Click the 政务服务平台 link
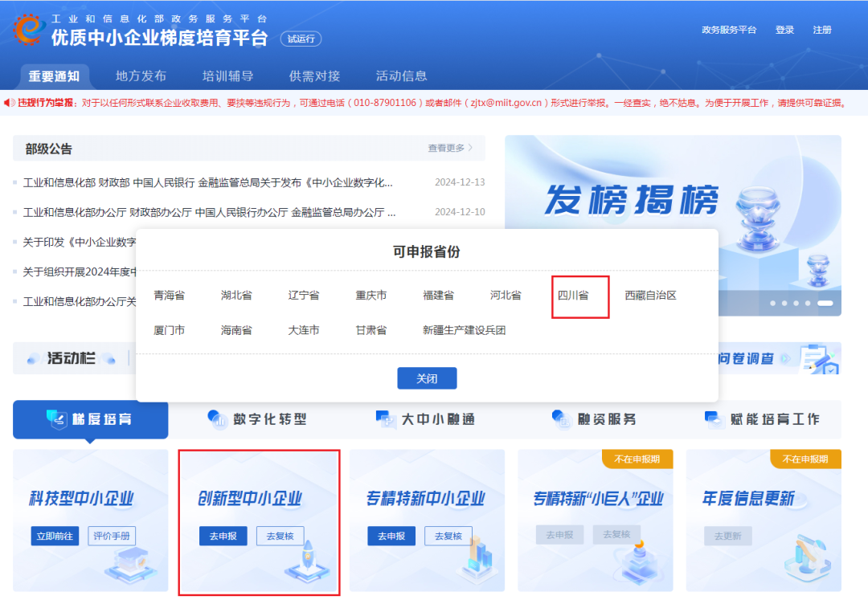Image resolution: width=868 pixels, height=600 pixels. click(728, 30)
